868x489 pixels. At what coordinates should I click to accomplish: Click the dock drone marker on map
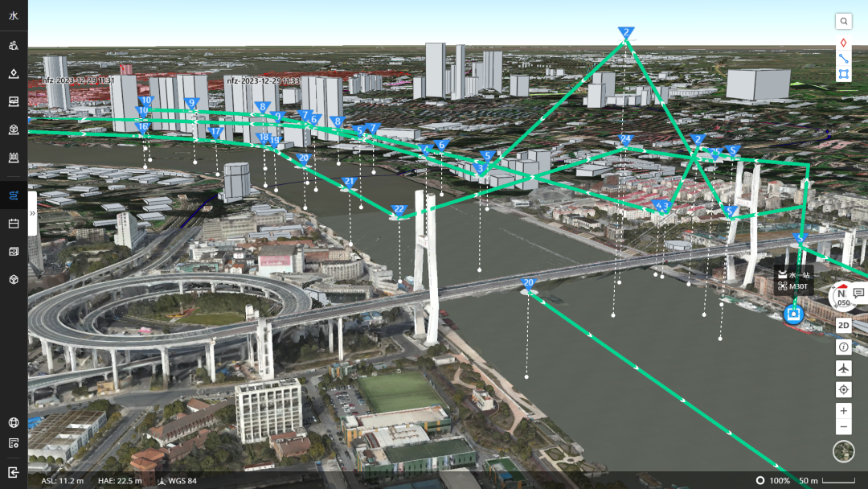click(794, 314)
